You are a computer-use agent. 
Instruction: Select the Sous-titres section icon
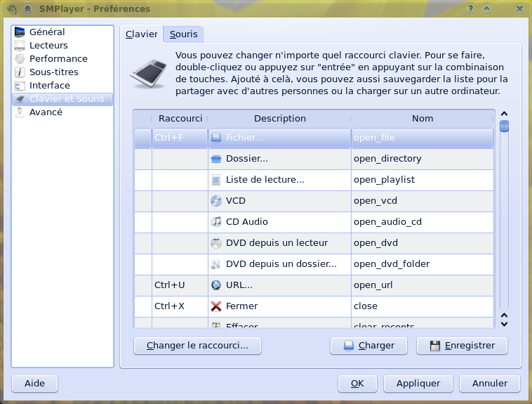pyautogui.click(x=20, y=72)
